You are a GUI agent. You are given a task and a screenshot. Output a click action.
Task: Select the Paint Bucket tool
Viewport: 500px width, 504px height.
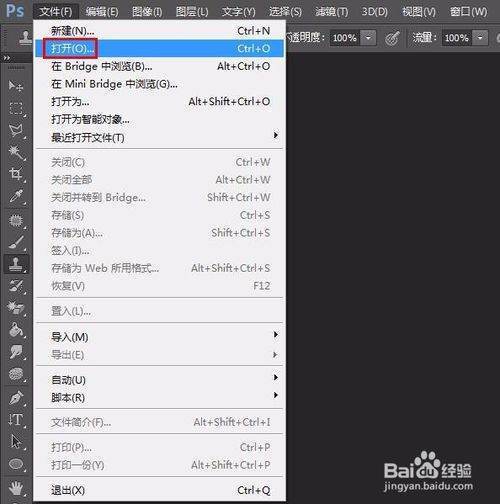[x=16, y=330]
